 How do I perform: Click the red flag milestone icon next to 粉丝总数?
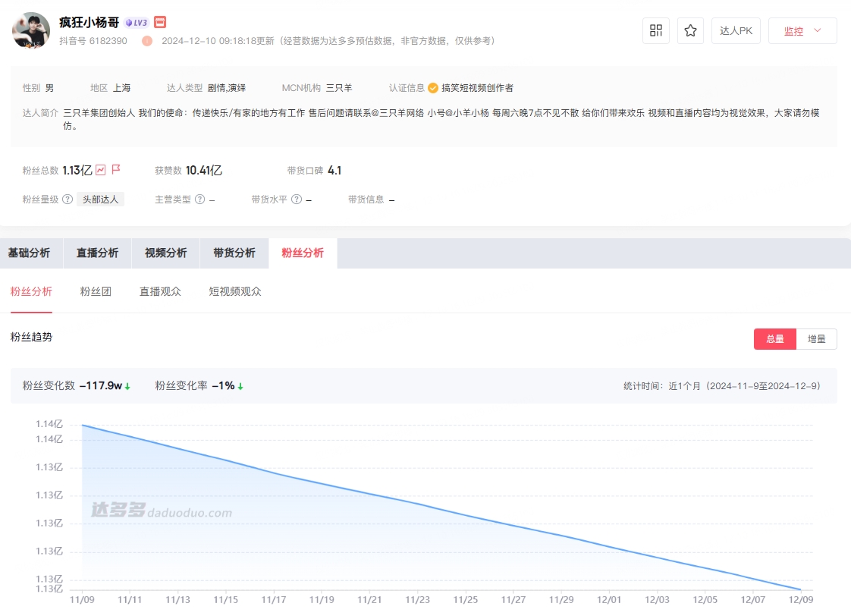click(116, 170)
